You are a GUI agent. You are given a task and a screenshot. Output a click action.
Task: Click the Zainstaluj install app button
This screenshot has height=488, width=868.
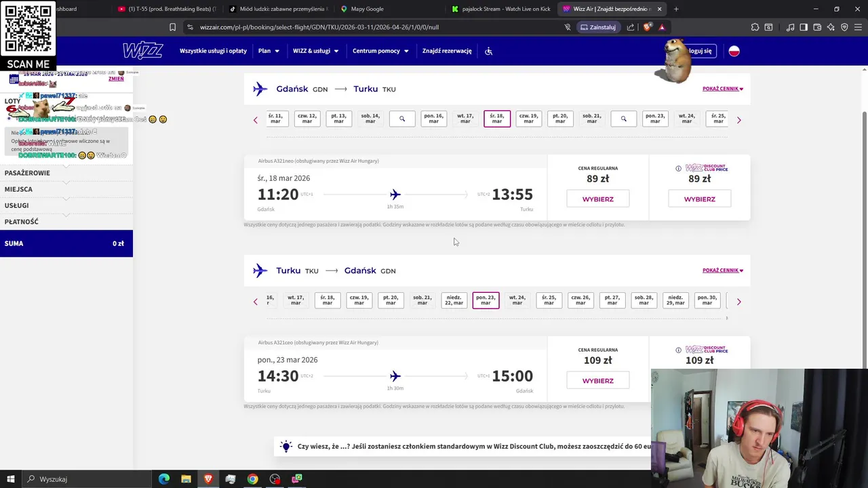[597, 27]
